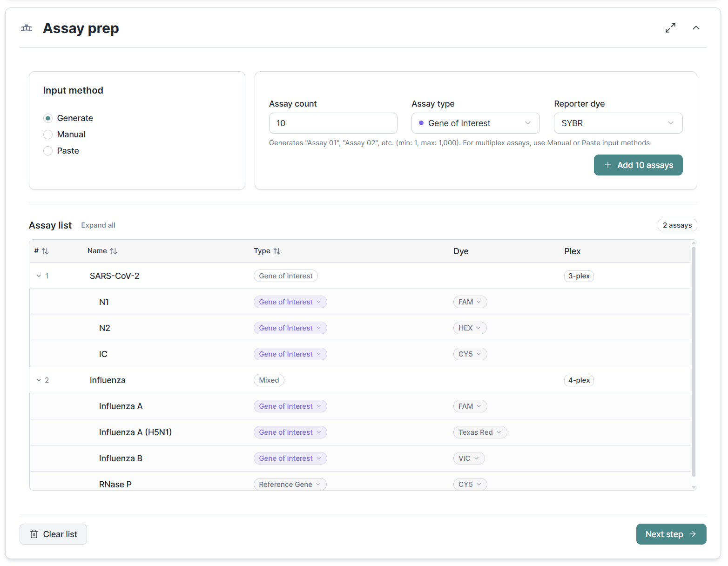Click the Assay prep header icon

coord(27,28)
